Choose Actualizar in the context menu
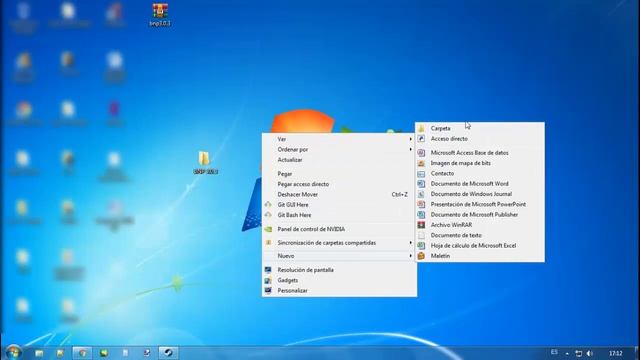 [x=339, y=160]
